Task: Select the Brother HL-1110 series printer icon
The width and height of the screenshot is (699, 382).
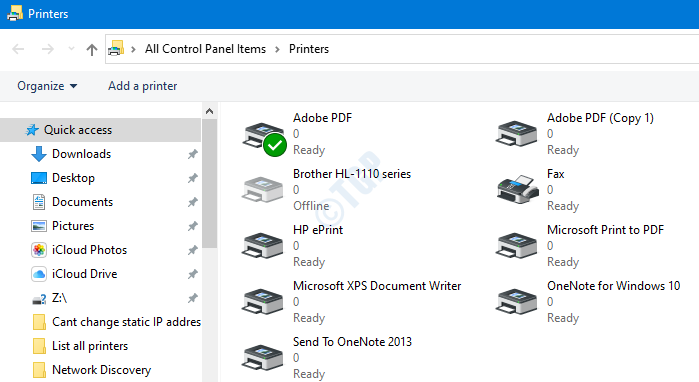Action: coord(262,189)
